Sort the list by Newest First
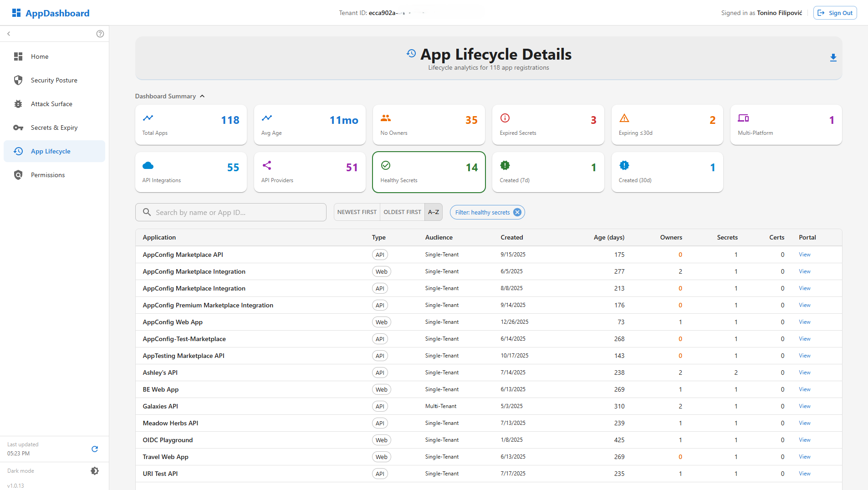Screen dimensions: 868x490 point(357,212)
